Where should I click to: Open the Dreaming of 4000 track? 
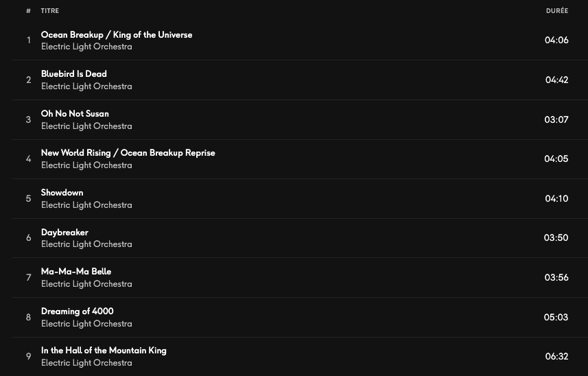click(x=77, y=312)
